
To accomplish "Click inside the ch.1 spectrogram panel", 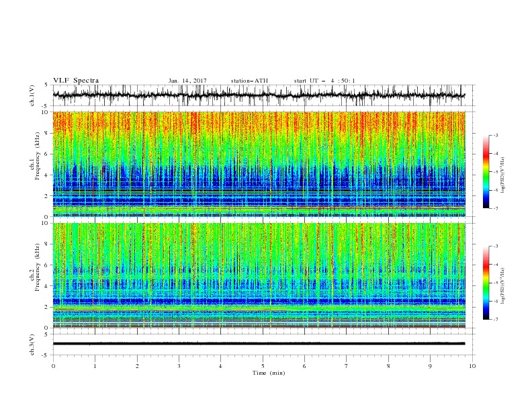I will point(259,164).
